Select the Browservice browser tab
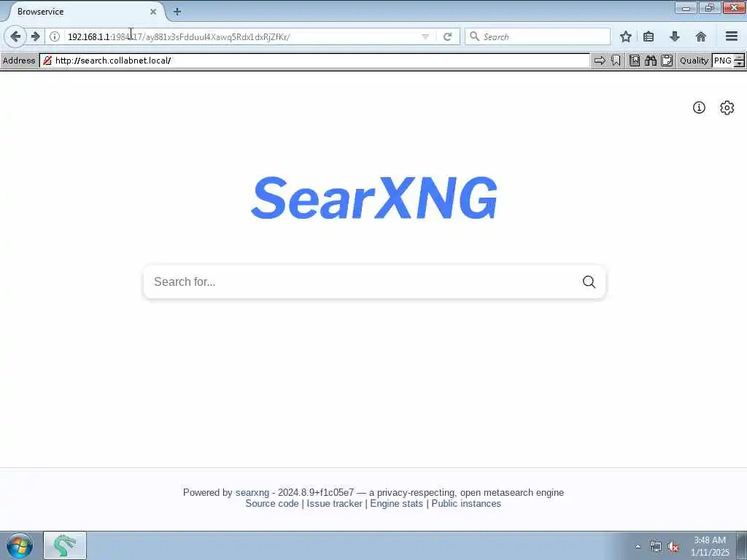Screen dimensions: 747x560 click(x=86, y=12)
